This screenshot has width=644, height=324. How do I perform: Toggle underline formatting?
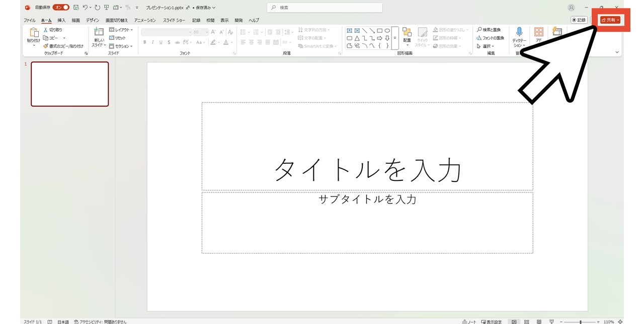pos(161,42)
